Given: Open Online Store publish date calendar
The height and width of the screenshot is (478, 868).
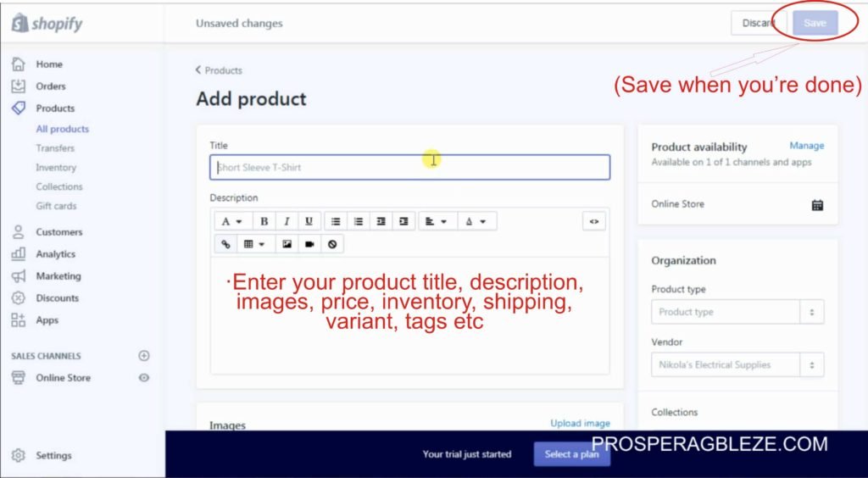Looking at the screenshot, I should pyautogui.click(x=817, y=205).
